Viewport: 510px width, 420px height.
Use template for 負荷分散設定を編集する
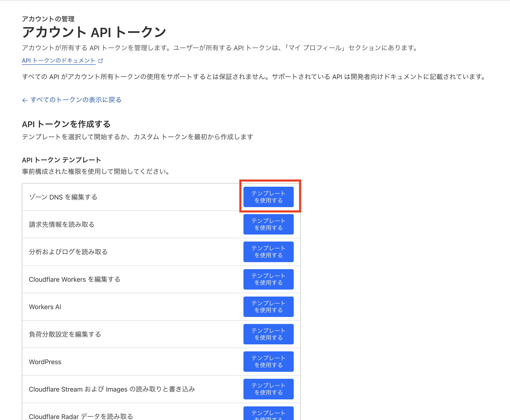coord(268,334)
